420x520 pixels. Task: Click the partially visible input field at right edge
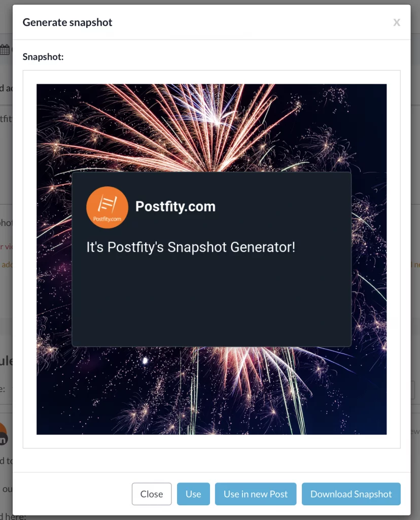(413, 390)
